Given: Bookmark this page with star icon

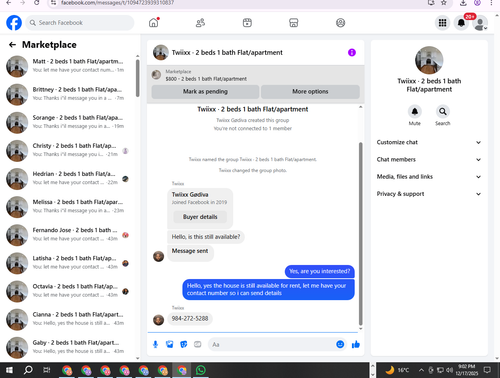Looking at the screenshot, I should (x=444, y=3).
